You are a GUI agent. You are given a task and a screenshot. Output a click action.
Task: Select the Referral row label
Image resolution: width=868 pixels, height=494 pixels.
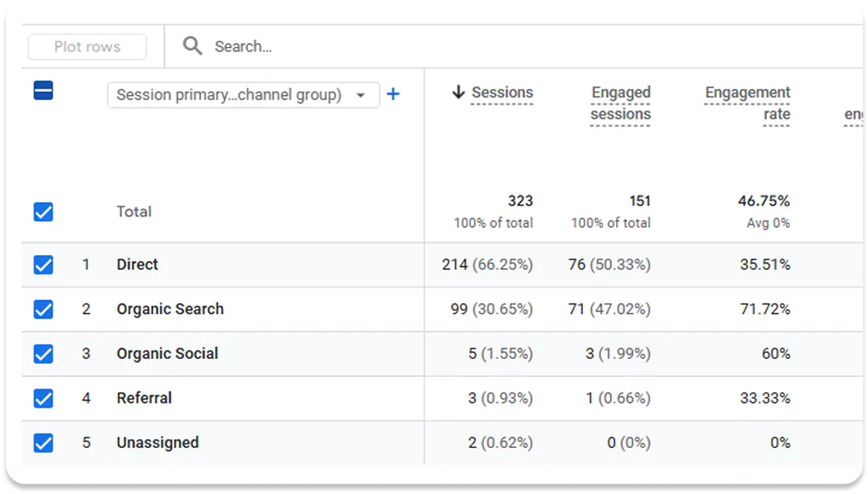click(144, 398)
